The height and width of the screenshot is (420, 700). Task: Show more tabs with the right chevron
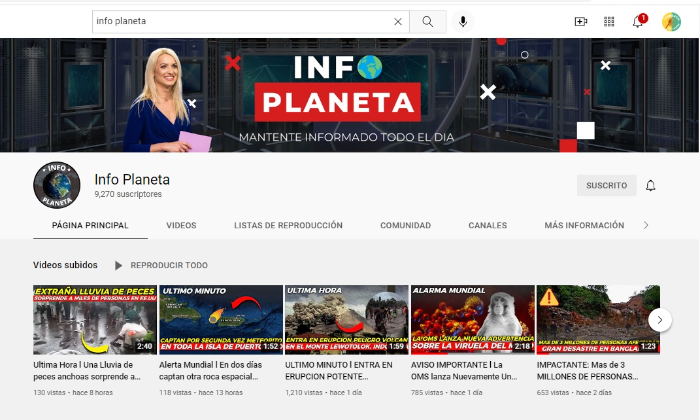coord(646,225)
